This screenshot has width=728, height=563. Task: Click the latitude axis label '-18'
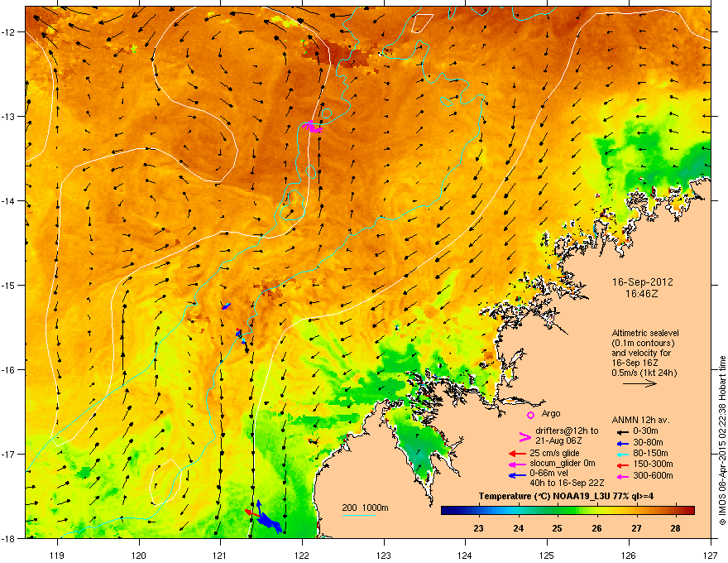click(8, 538)
